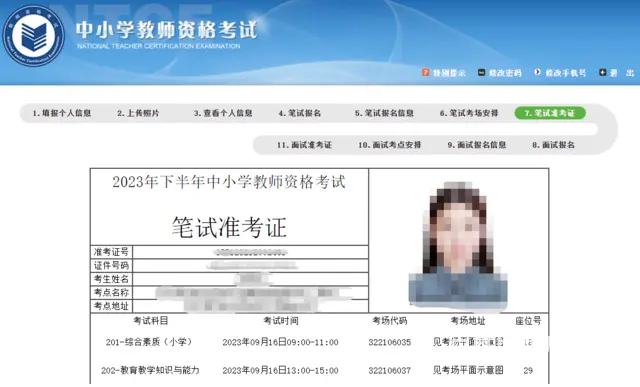Viewport: 640px width, 387px height.
Task: Open the 修改手机号 link
Action: click(565, 73)
